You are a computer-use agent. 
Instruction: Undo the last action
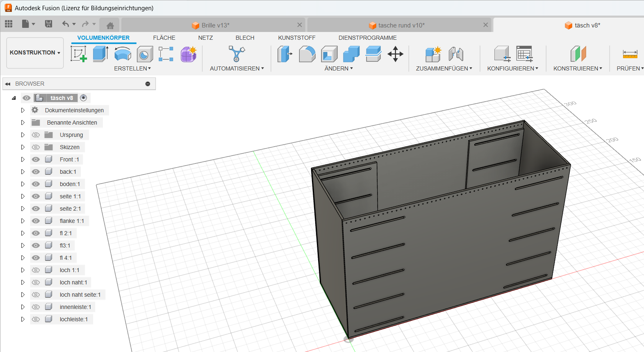(x=66, y=24)
